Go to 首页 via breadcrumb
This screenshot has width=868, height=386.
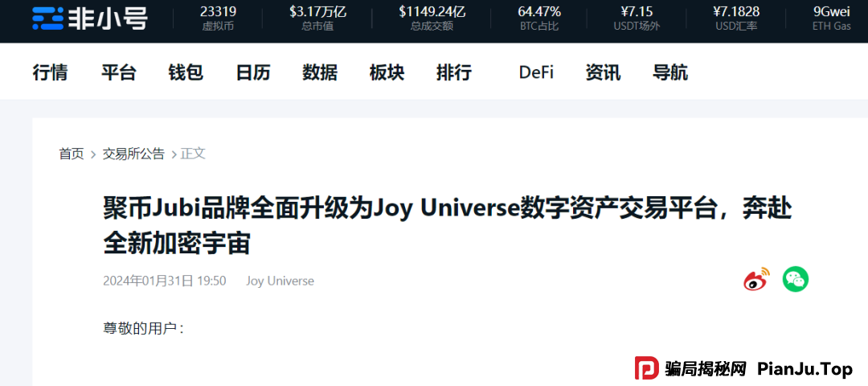point(72,154)
